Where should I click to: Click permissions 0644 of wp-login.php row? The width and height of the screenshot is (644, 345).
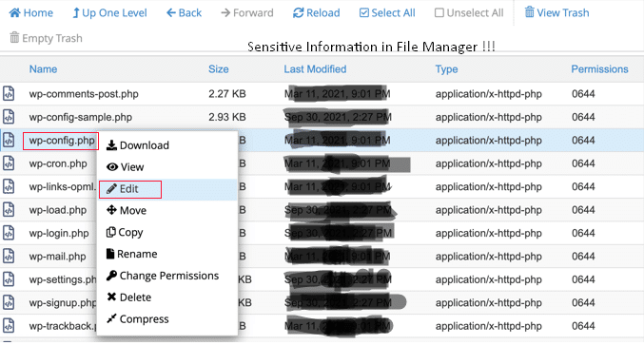pos(583,233)
